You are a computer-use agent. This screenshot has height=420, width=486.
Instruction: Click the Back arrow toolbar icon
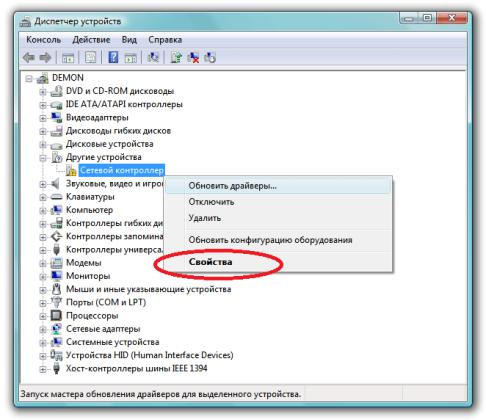click(29, 58)
